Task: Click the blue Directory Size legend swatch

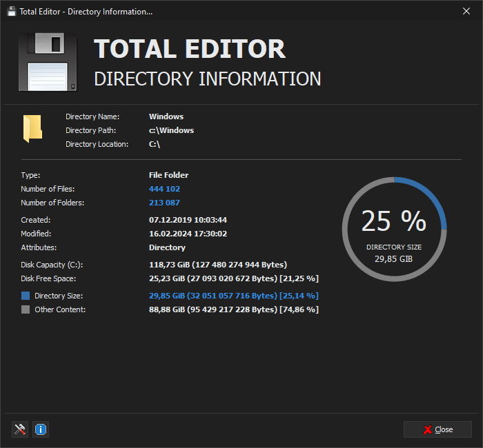Action: click(26, 296)
